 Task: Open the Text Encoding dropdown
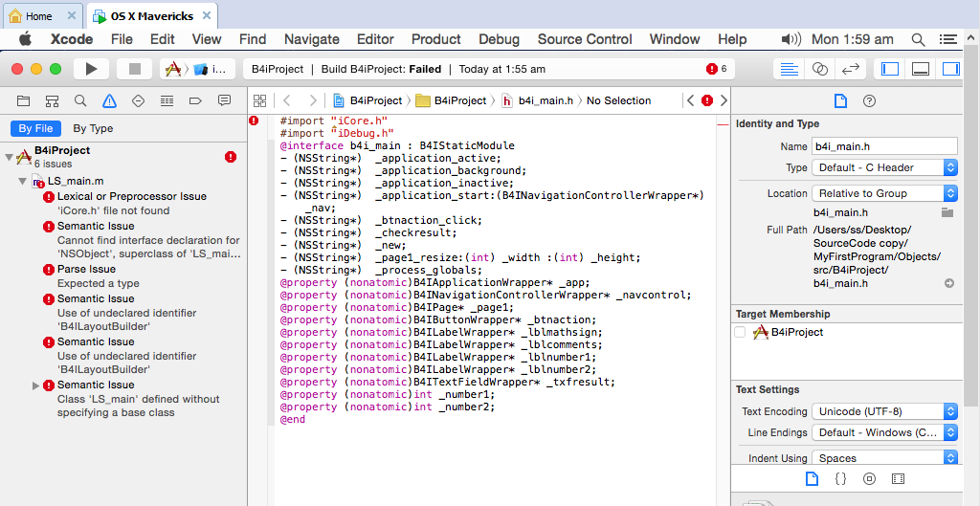884,411
